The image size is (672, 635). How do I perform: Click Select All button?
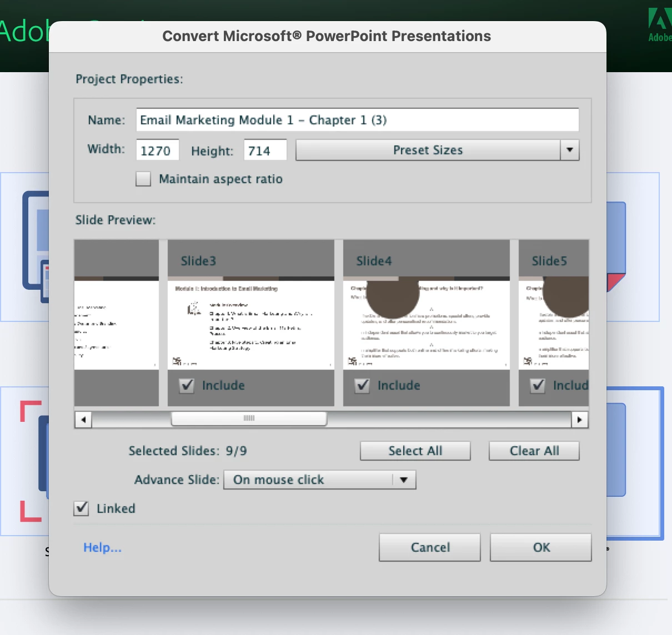tap(415, 451)
